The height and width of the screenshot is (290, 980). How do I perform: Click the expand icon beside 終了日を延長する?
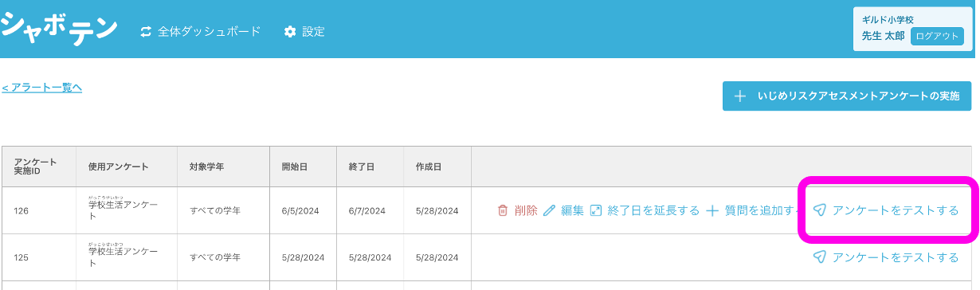tap(595, 210)
